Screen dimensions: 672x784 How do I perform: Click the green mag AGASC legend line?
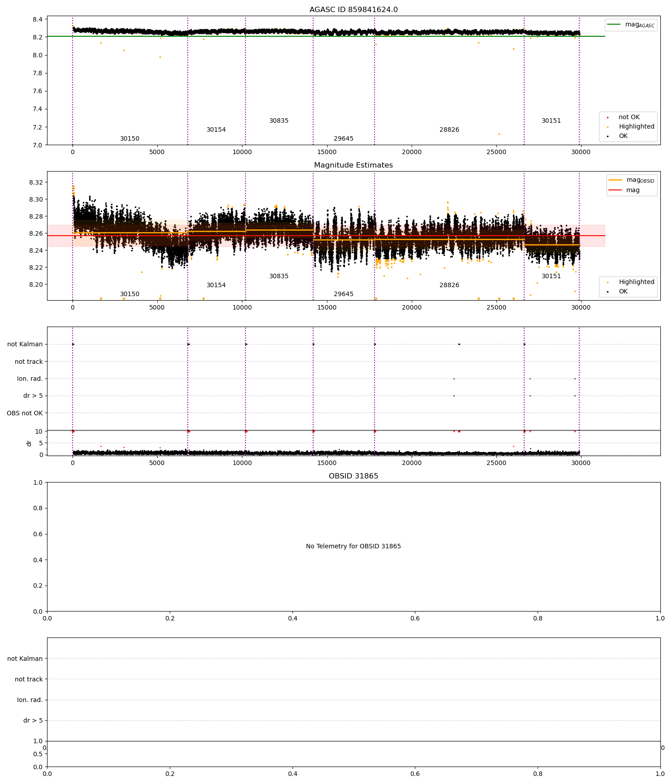click(x=614, y=25)
